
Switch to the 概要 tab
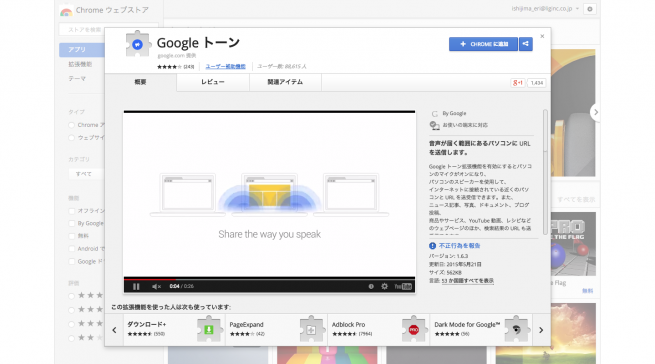(140, 82)
